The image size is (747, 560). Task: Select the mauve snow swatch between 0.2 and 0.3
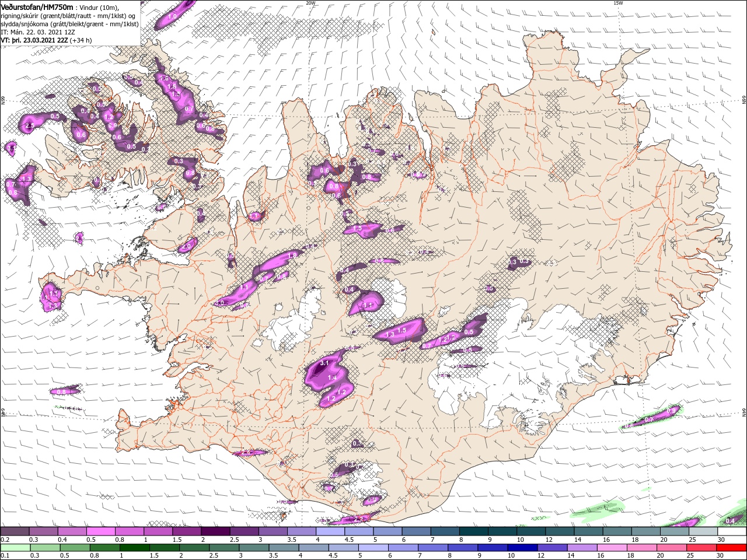(15, 531)
